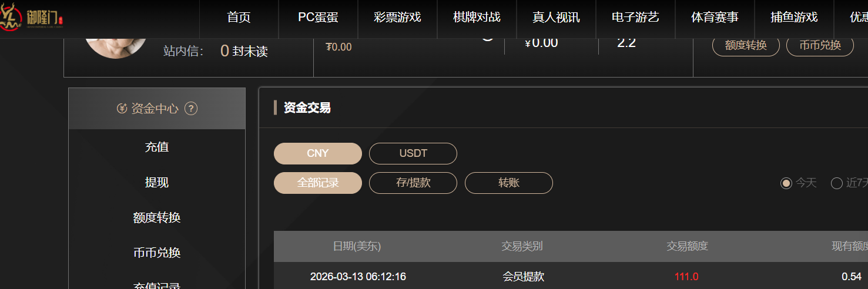Open the 捕鱼游戏 menu item
The height and width of the screenshot is (289, 868).
794,18
